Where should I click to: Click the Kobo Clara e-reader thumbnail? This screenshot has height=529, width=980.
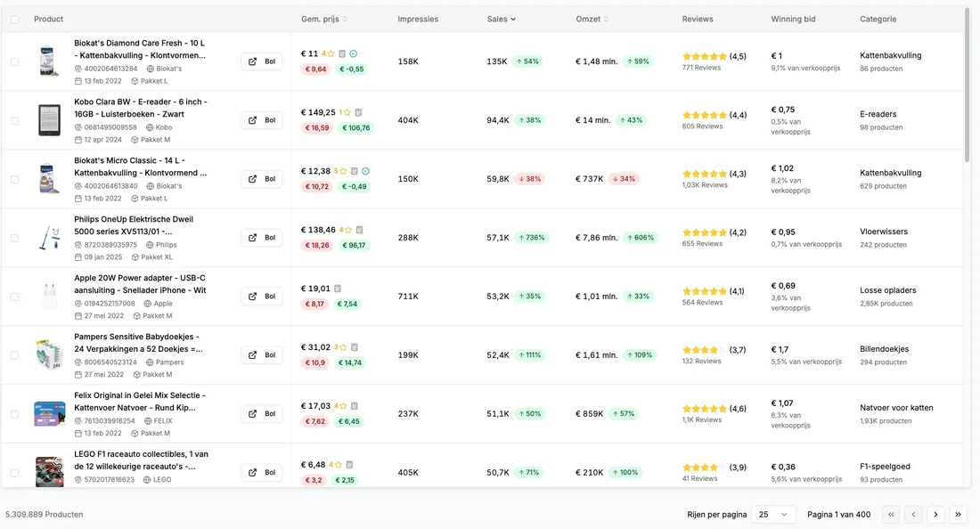[x=49, y=120]
